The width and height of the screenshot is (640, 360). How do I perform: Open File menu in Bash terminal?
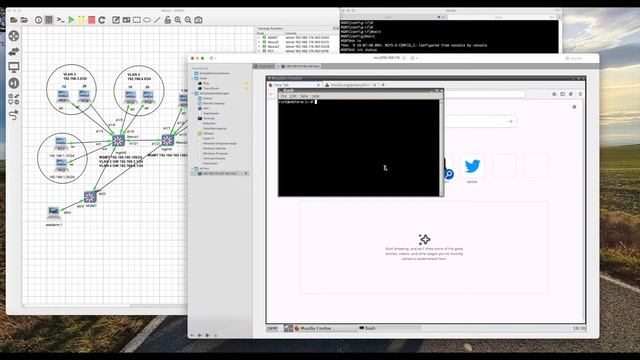[284, 96]
